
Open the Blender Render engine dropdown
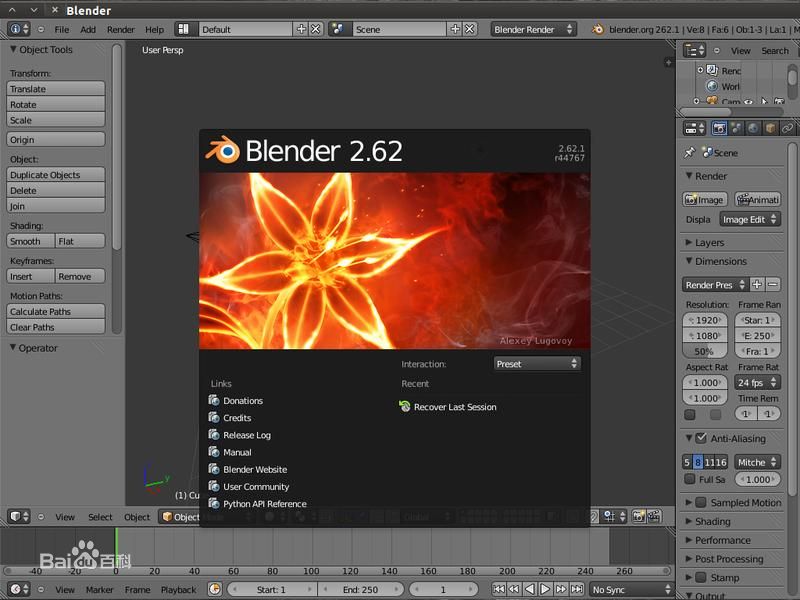click(534, 29)
